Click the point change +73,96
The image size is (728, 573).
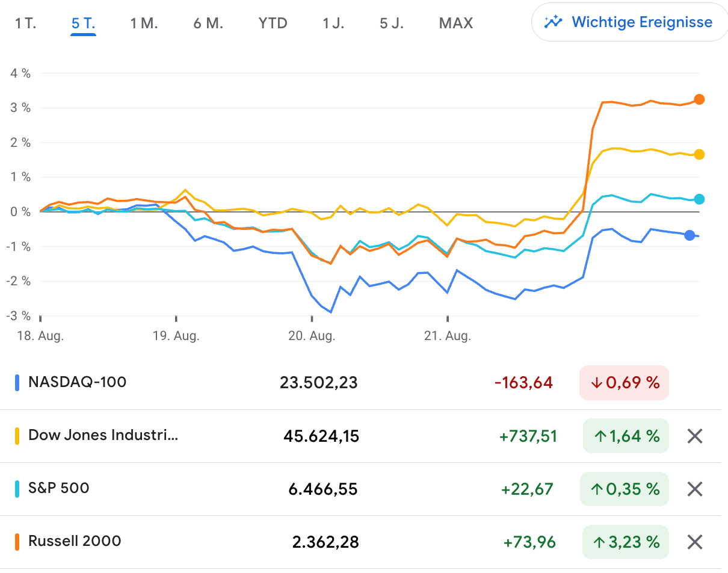529,542
